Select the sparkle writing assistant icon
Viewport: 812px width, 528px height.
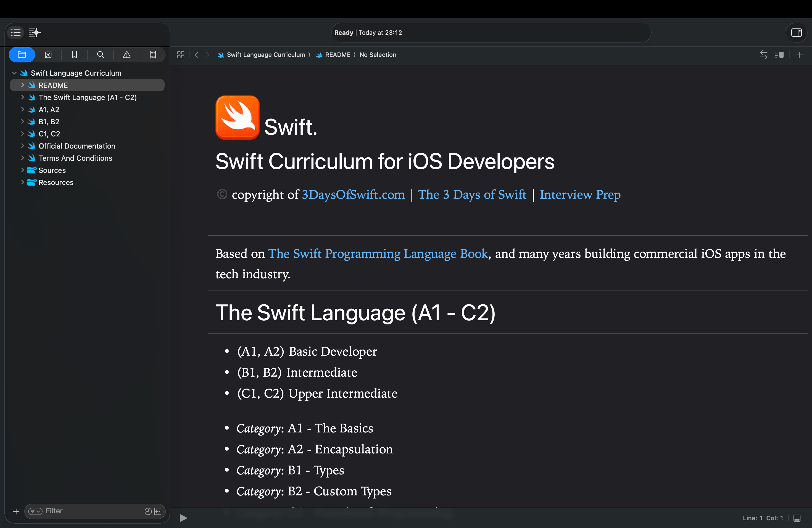pos(35,32)
